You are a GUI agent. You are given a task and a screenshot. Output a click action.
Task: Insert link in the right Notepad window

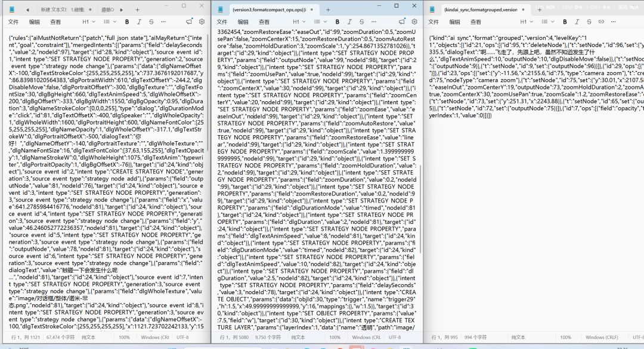601,21
